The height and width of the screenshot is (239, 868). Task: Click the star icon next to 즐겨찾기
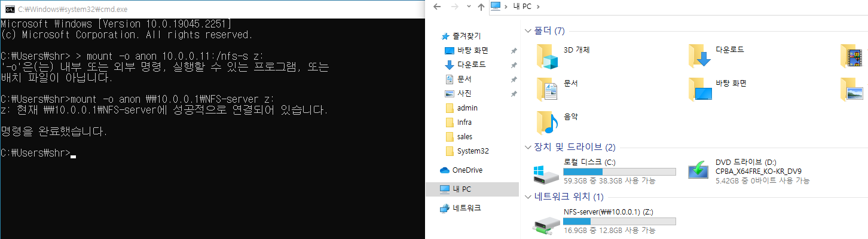pos(444,36)
